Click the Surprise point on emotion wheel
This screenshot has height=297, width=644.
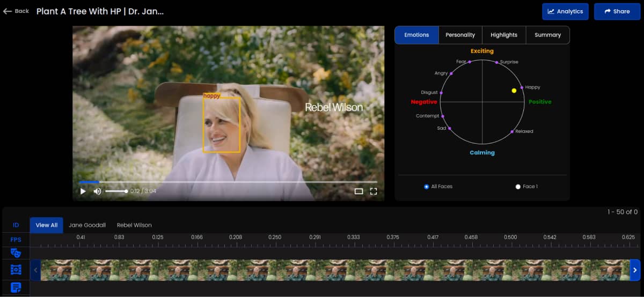pyautogui.click(x=497, y=62)
